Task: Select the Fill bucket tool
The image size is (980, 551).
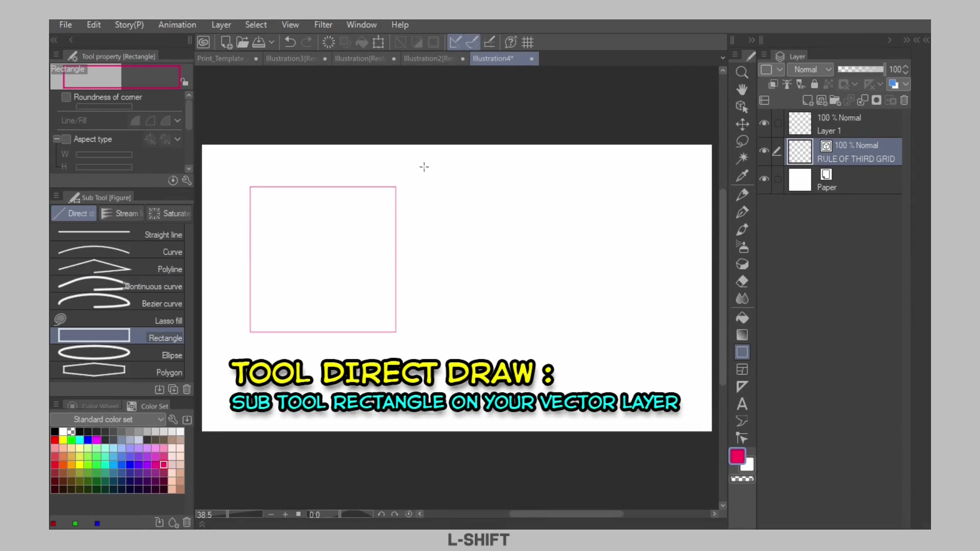Action: tap(742, 318)
